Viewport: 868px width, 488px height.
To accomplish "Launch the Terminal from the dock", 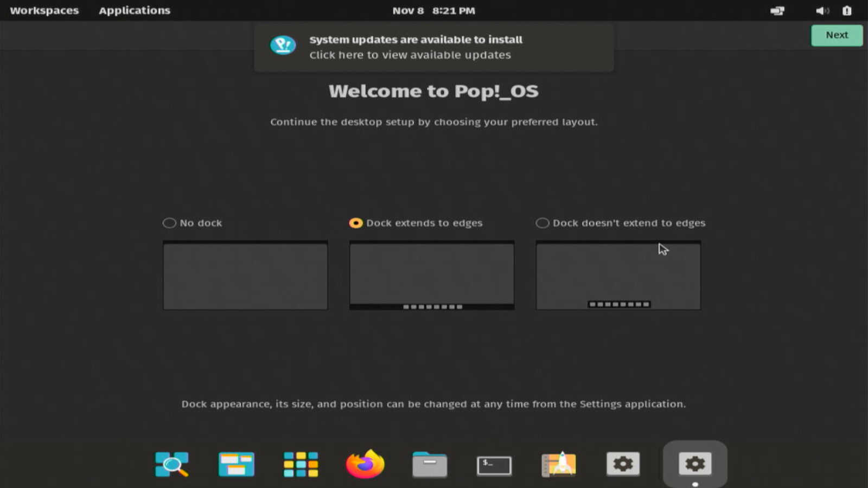I will coord(494,465).
